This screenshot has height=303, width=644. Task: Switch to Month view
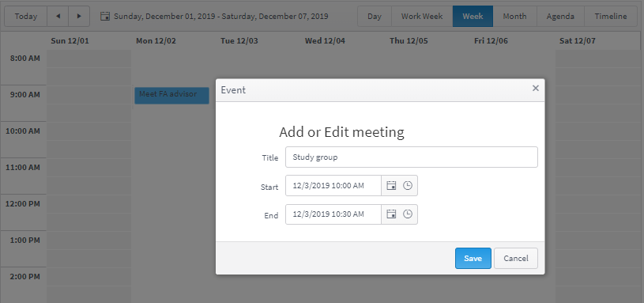[x=514, y=17]
